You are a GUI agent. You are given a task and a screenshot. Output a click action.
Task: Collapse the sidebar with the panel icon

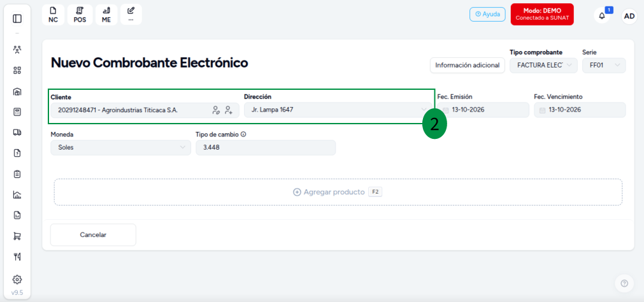(17, 18)
